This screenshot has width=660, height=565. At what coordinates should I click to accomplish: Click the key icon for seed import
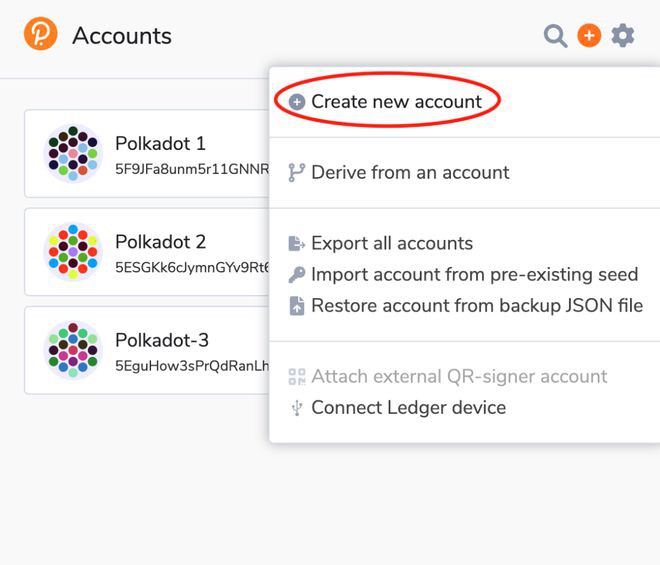click(296, 275)
